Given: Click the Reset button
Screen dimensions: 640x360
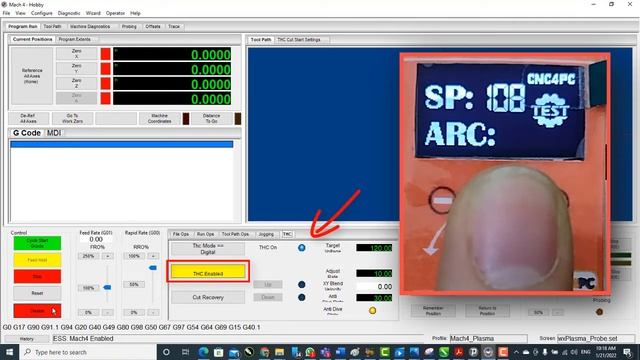Looking at the screenshot, I should click(37, 293).
